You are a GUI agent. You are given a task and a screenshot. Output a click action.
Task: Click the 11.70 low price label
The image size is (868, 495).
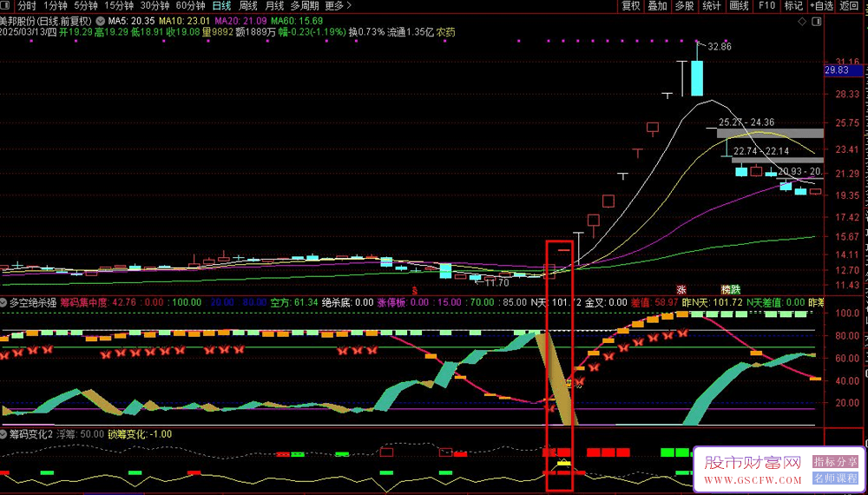click(496, 282)
